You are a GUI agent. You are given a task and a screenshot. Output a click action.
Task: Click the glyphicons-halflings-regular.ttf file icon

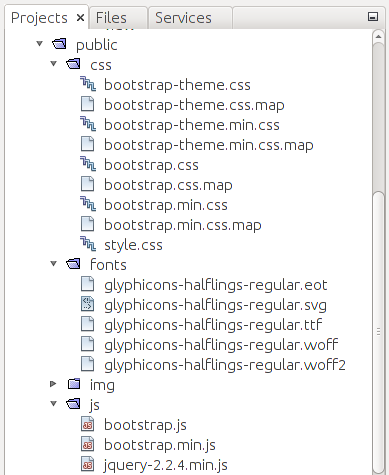pyautogui.click(x=88, y=324)
